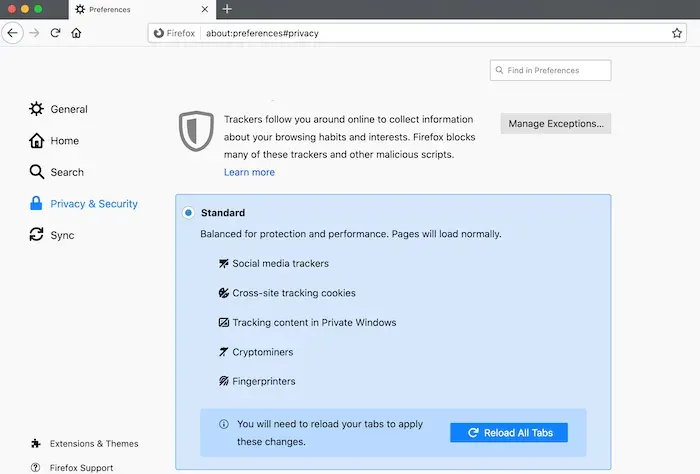
Task: Click the General gear icon in sidebar
Action: tap(37, 109)
